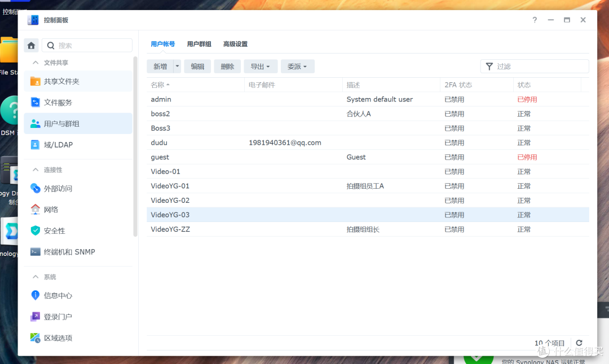
Task: Switch to 高级设置 tab
Action: point(235,44)
